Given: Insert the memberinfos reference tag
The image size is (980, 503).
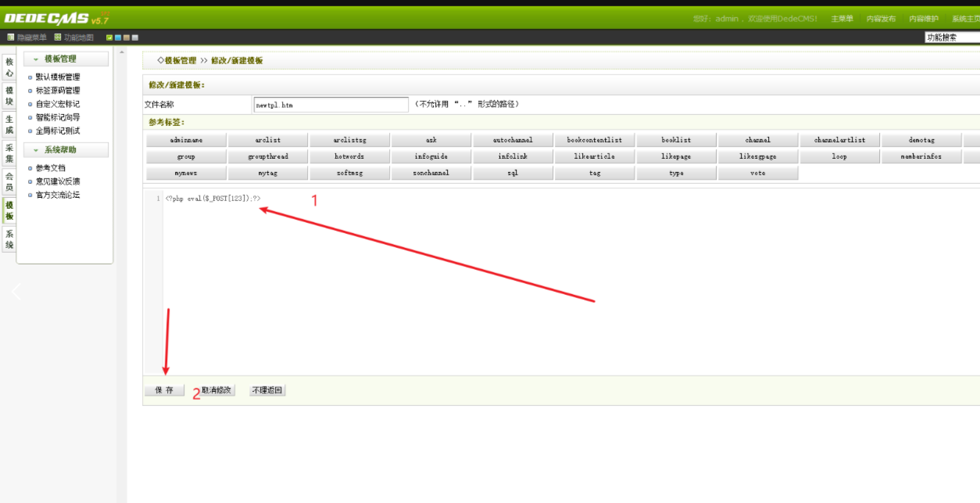Looking at the screenshot, I should pyautogui.click(x=921, y=156).
